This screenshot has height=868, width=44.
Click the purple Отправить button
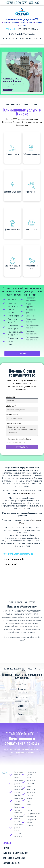pos(22,447)
